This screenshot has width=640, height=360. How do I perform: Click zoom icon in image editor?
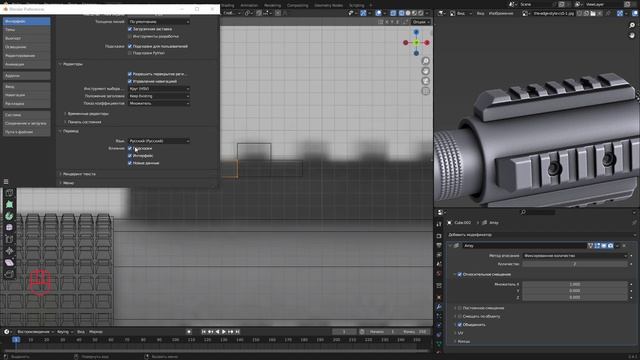(x=632, y=25)
